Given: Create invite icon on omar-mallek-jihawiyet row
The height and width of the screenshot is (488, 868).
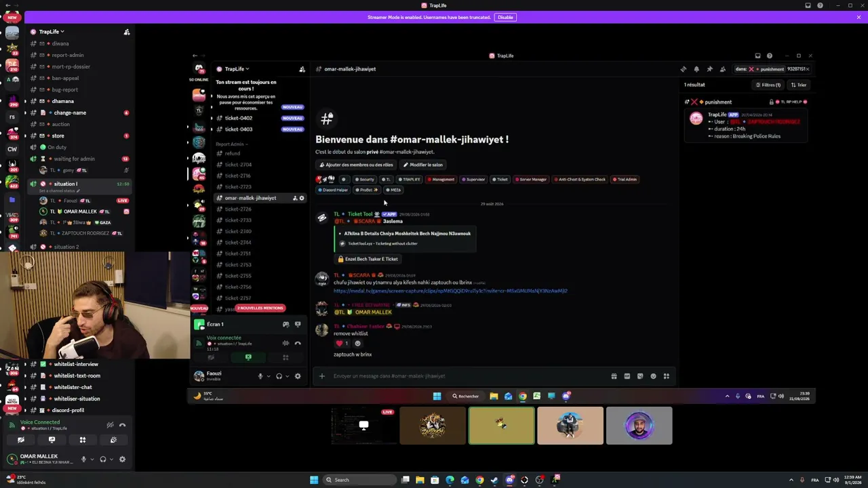Looking at the screenshot, I should pos(295,198).
